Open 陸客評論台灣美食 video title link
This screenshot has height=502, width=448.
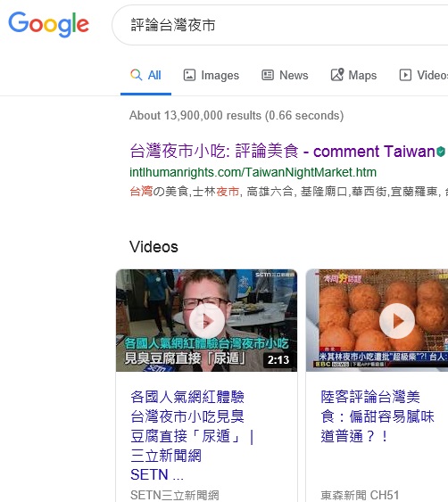click(x=377, y=416)
